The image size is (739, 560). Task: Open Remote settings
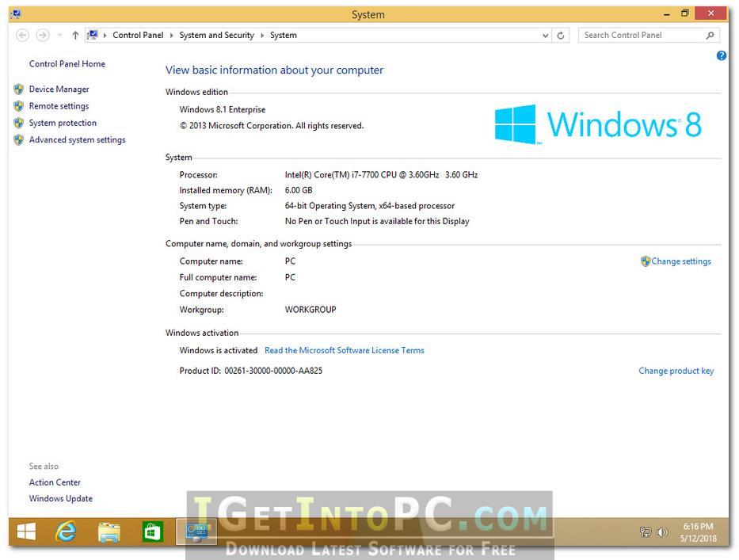59,106
